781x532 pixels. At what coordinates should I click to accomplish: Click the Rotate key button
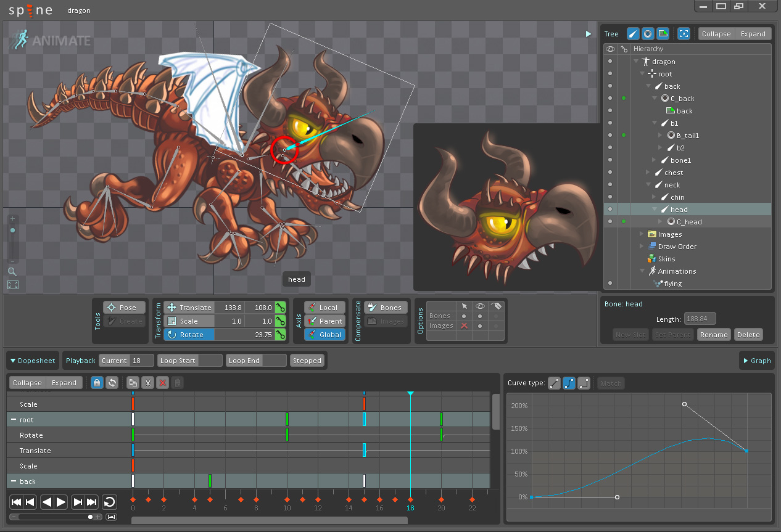(x=281, y=334)
